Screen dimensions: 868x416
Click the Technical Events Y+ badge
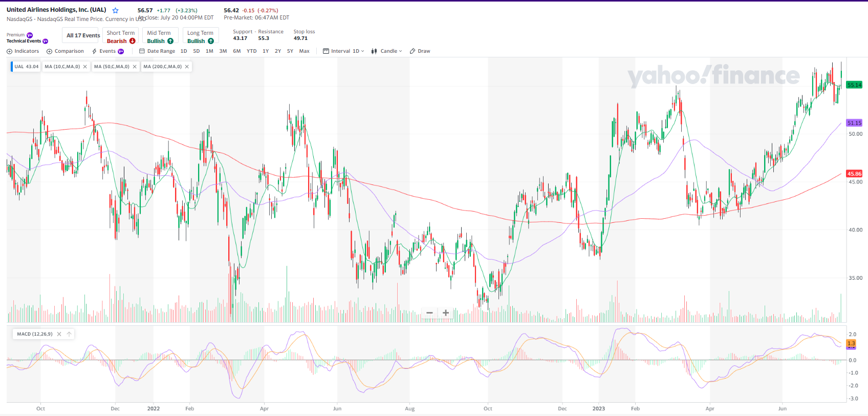pos(46,41)
